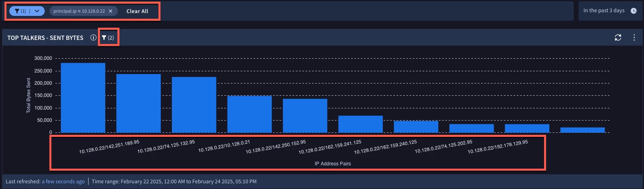Select the tallest bar for 10.128.0.22/142.251.189.95

coord(83,98)
